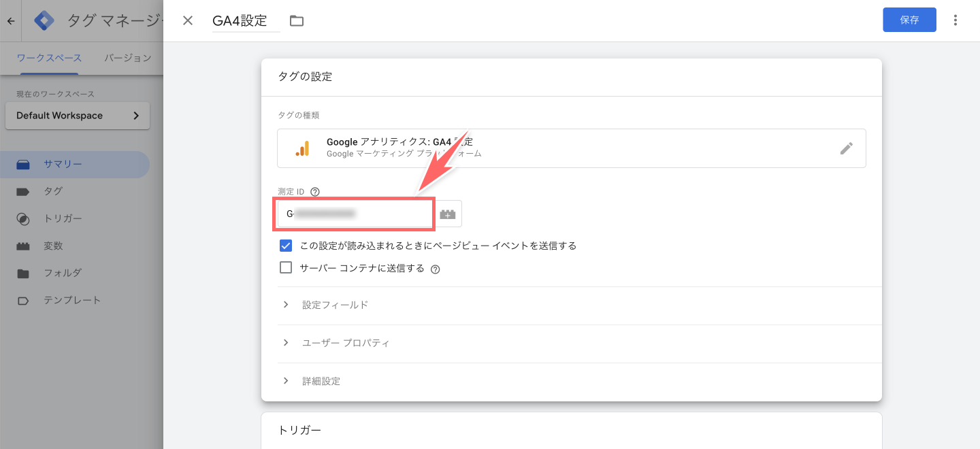Click the 保存 button
This screenshot has width=980, height=449.
click(x=909, y=20)
